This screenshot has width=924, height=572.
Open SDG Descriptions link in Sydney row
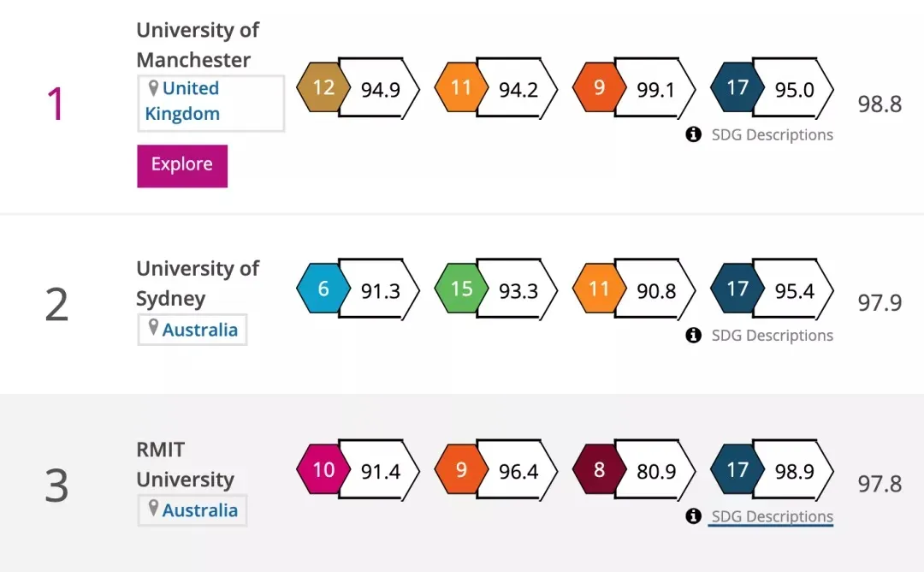(x=772, y=336)
